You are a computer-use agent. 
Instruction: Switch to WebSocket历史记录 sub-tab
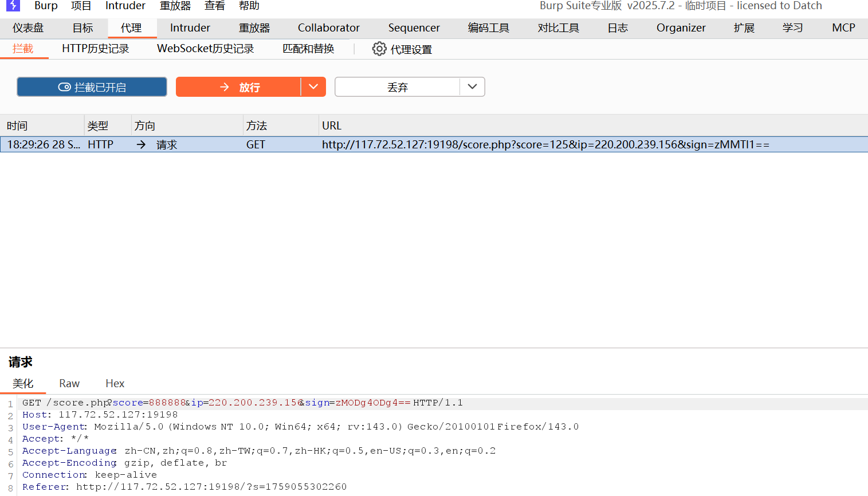tap(206, 49)
